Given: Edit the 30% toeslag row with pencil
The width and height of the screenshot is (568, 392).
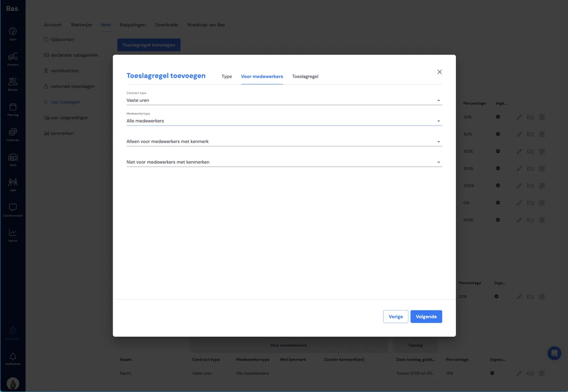Looking at the screenshot, I should [519, 117].
